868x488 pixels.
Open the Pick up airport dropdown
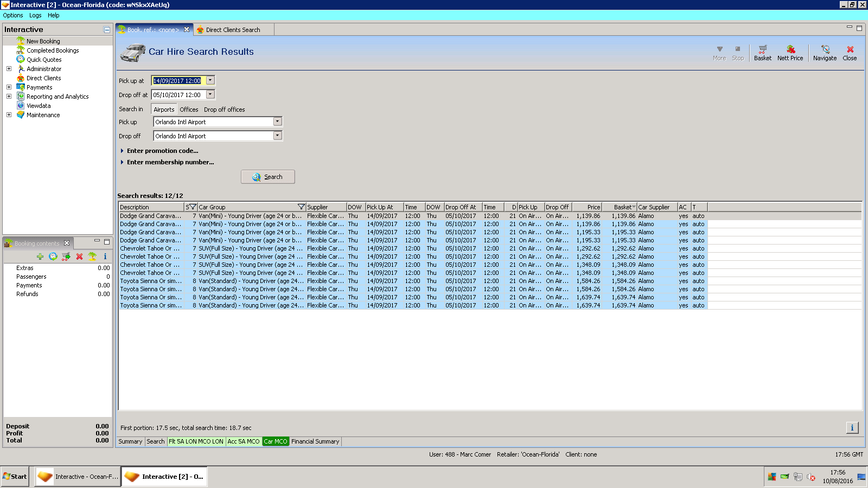coord(277,122)
